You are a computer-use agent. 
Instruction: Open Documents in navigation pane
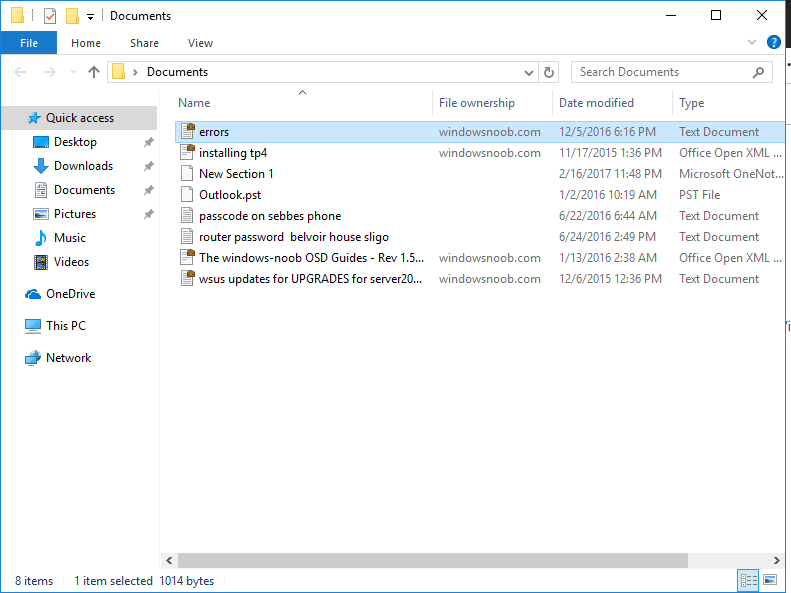84,190
